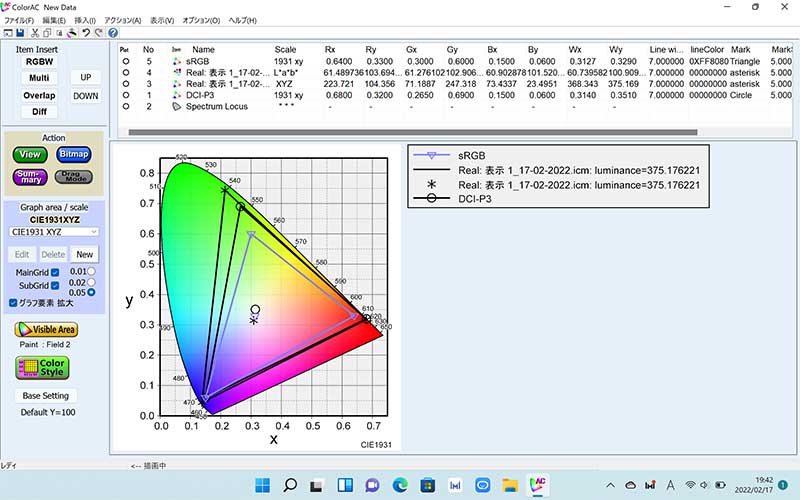
Task: Click the Visible Area icon button
Action: [46, 329]
